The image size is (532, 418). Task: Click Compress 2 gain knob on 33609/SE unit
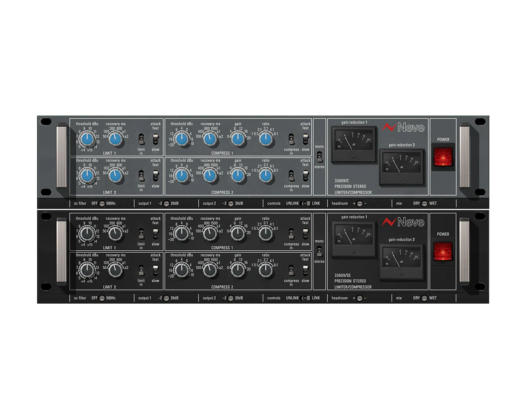[238, 270]
